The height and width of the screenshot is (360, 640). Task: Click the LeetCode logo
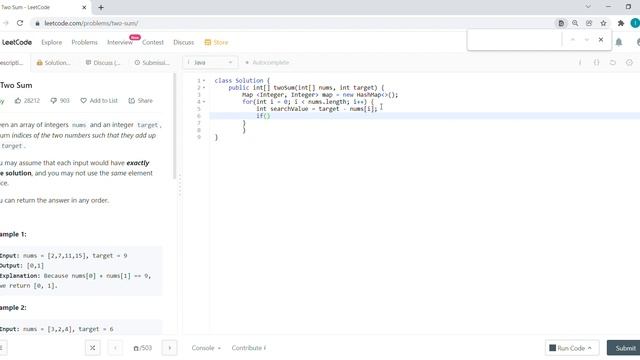click(16, 42)
